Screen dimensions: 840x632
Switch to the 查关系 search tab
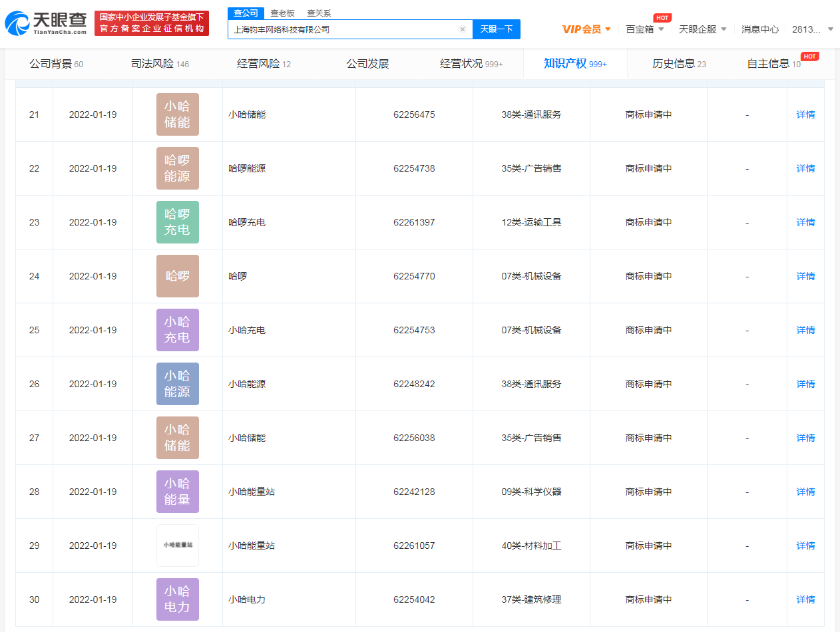[319, 13]
